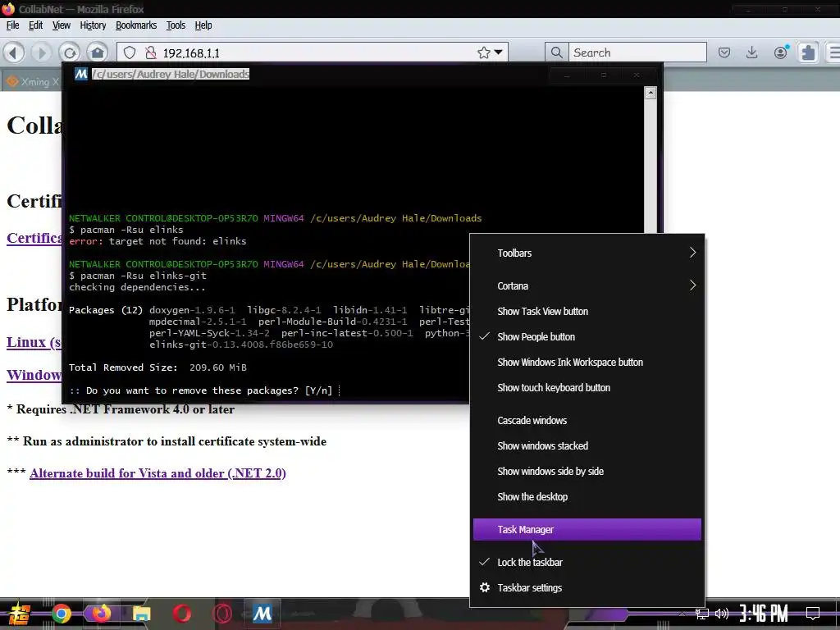Open Action Center notification icon

tap(813, 614)
